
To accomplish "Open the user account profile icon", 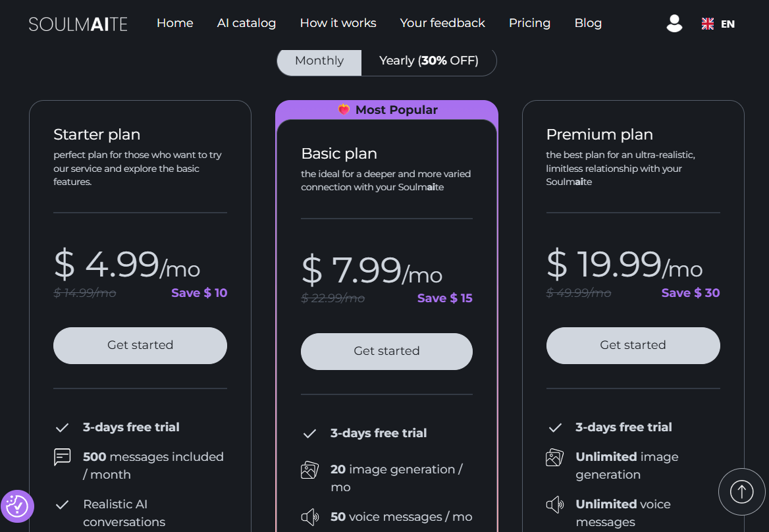I will 674,23.
